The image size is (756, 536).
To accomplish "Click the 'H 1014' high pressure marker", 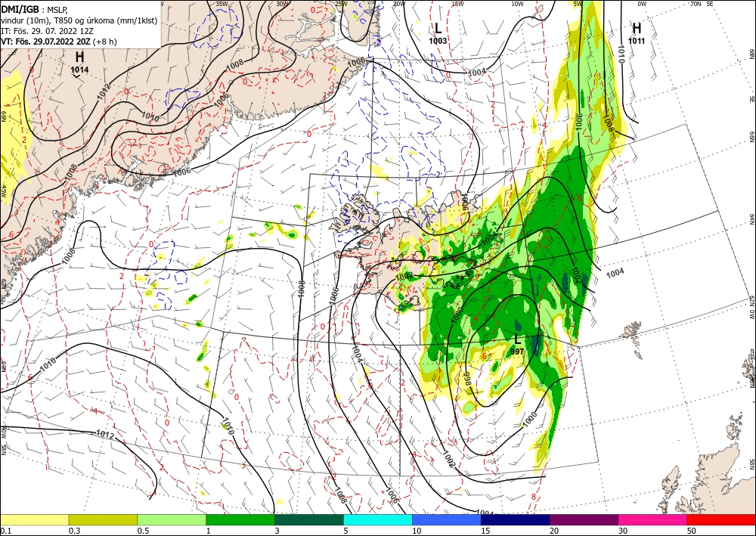I will click(x=79, y=64).
